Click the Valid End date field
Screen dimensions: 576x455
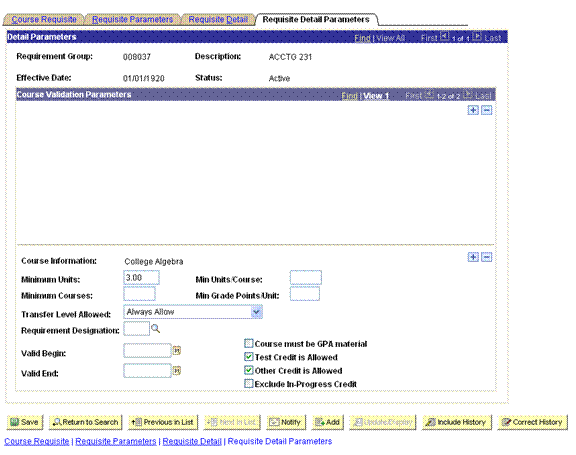[x=148, y=371]
